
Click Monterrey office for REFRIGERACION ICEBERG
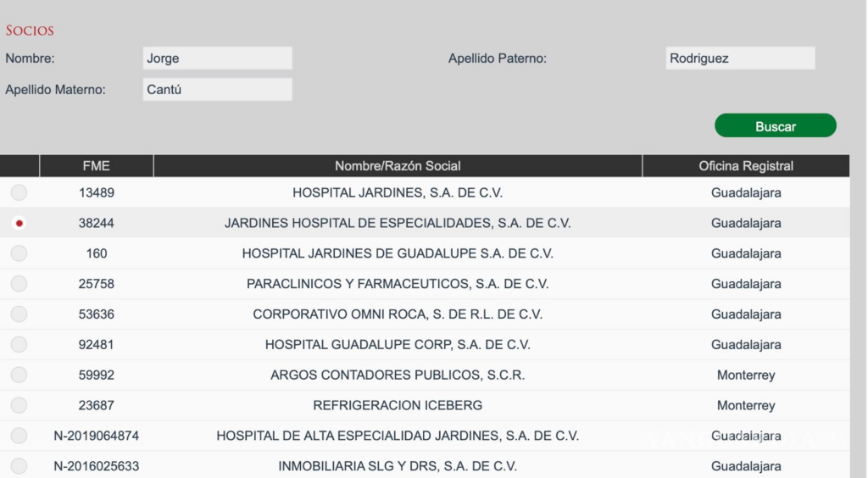(746, 405)
